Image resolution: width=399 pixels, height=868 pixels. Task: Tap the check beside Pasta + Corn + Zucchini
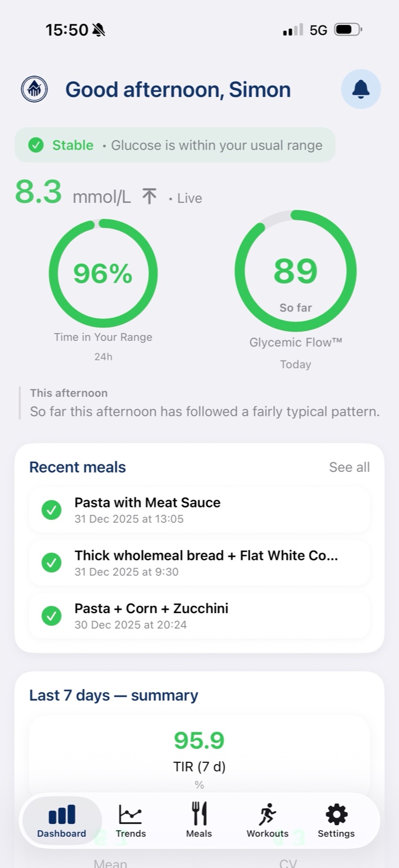point(51,616)
